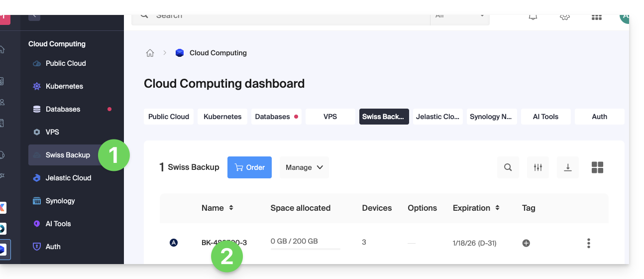Open the column filter settings icon
This screenshot has width=644, height=279.
(537, 167)
